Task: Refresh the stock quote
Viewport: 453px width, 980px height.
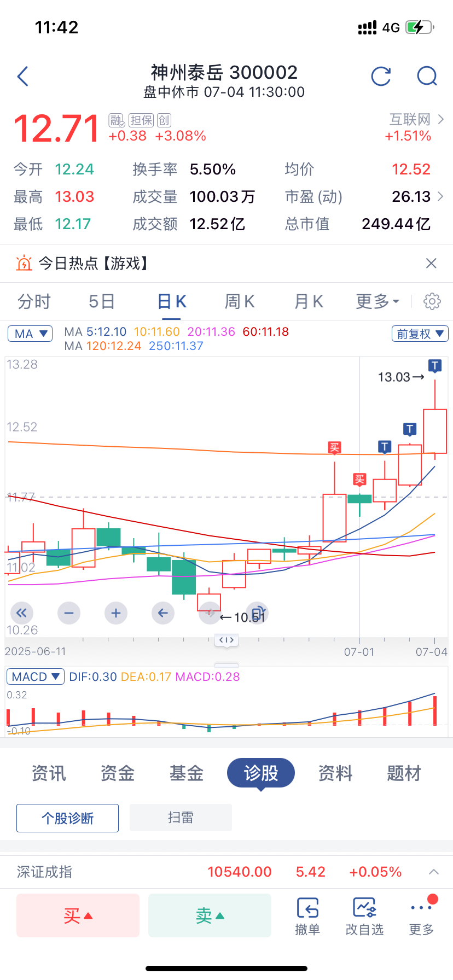Action: pyautogui.click(x=381, y=77)
